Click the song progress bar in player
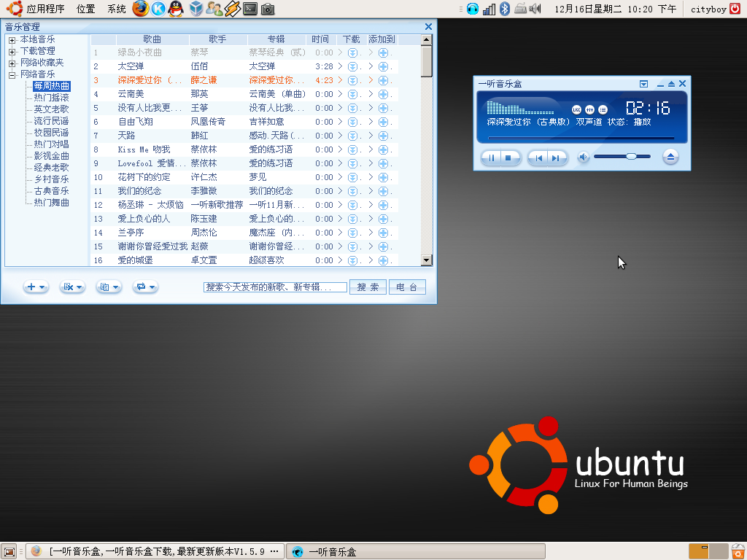The height and width of the screenshot is (560, 747). (581, 138)
